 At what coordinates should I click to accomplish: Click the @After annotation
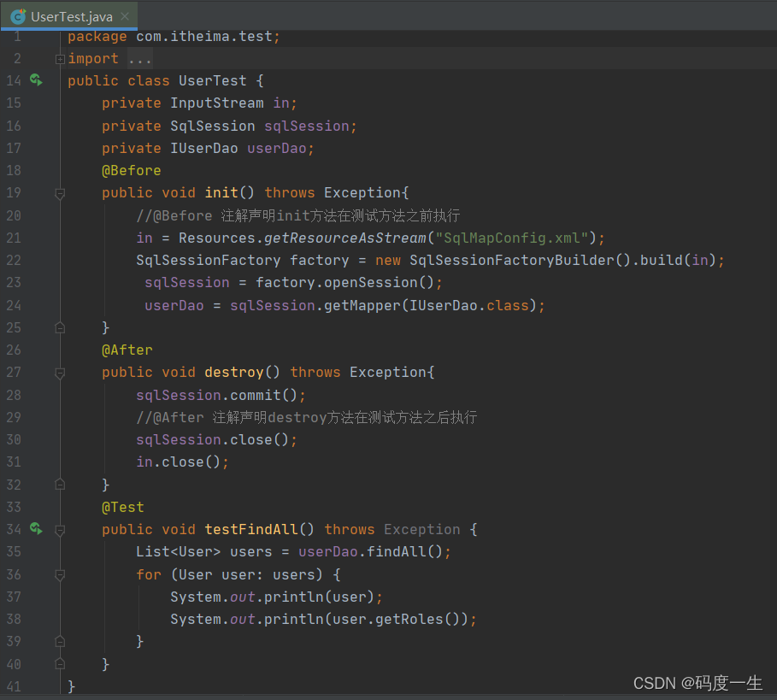(127, 350)
